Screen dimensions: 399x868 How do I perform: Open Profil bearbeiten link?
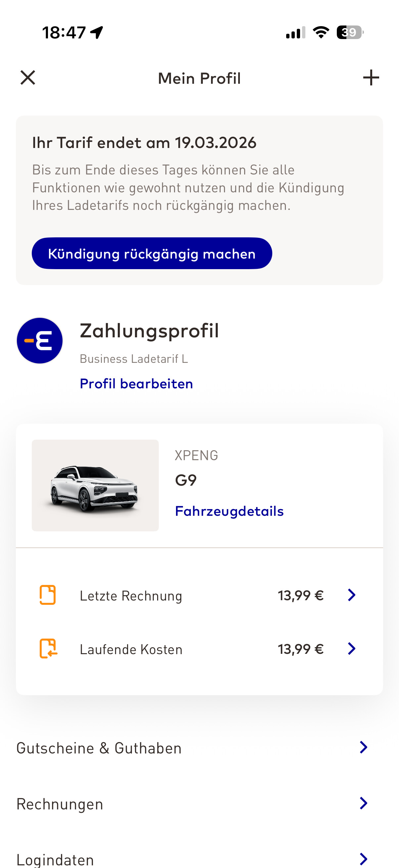pyautogui.click(x=136, y=383)
